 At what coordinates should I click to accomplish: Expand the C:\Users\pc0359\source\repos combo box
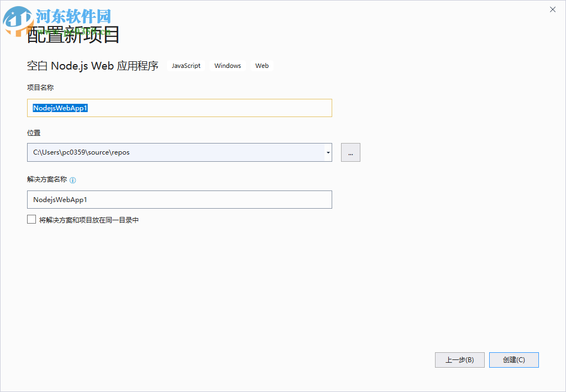(328, 152)
